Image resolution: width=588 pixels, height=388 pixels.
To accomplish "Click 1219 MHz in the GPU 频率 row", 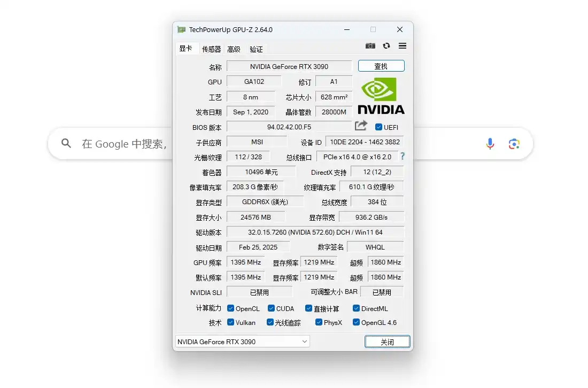I will point(319,262).
